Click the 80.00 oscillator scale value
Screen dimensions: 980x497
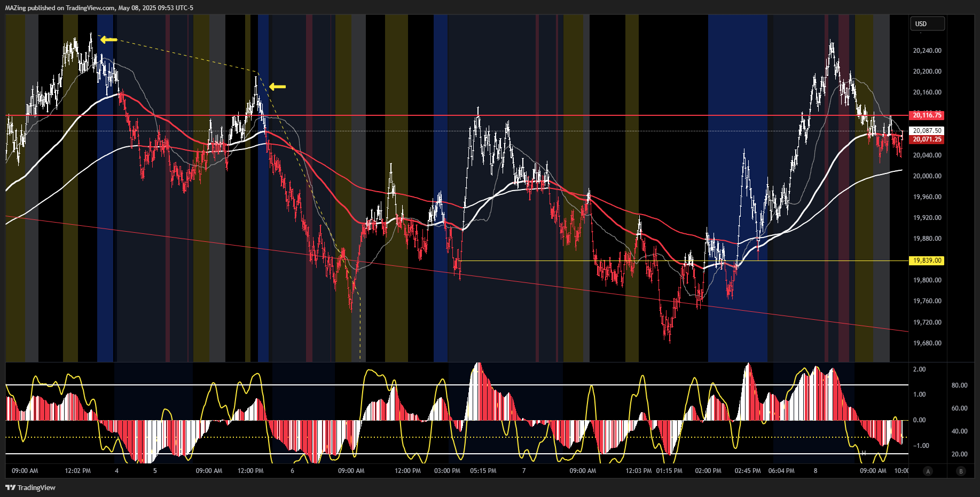959,385
